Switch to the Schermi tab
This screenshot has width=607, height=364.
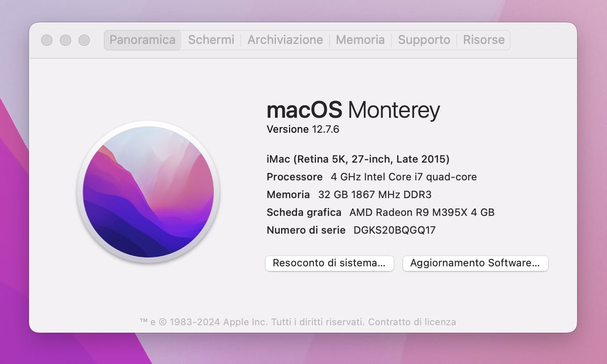pos(211,40)
